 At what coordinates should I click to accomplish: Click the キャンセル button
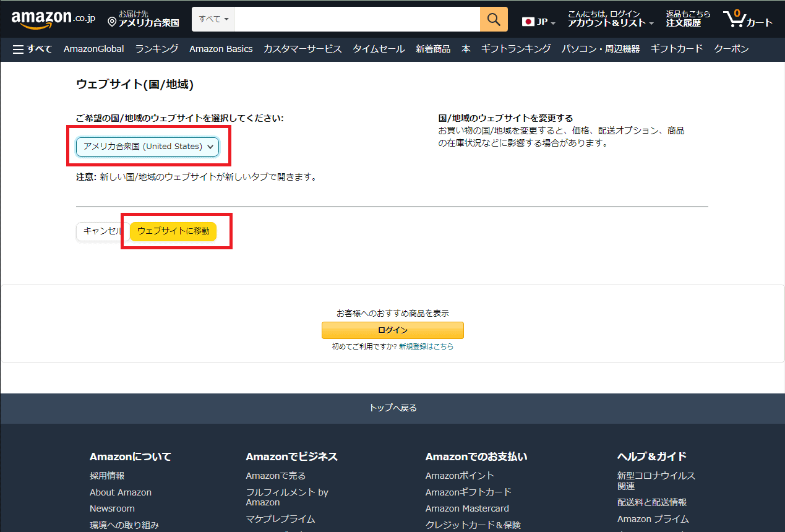click(x=103, y=231)
